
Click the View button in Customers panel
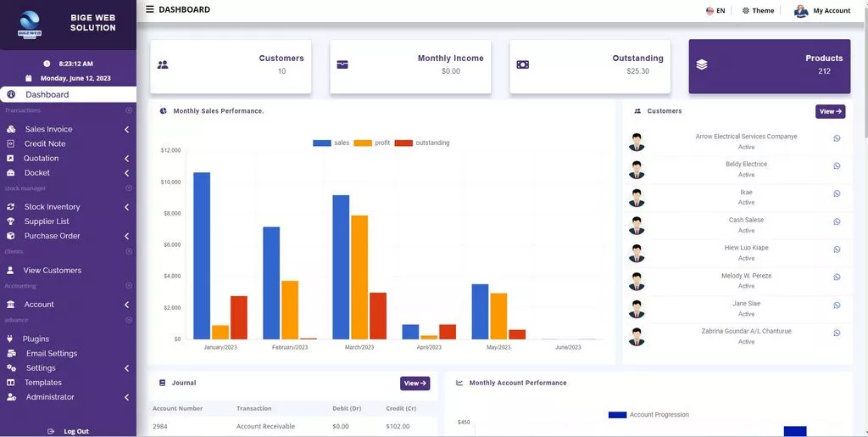[830, 111]
